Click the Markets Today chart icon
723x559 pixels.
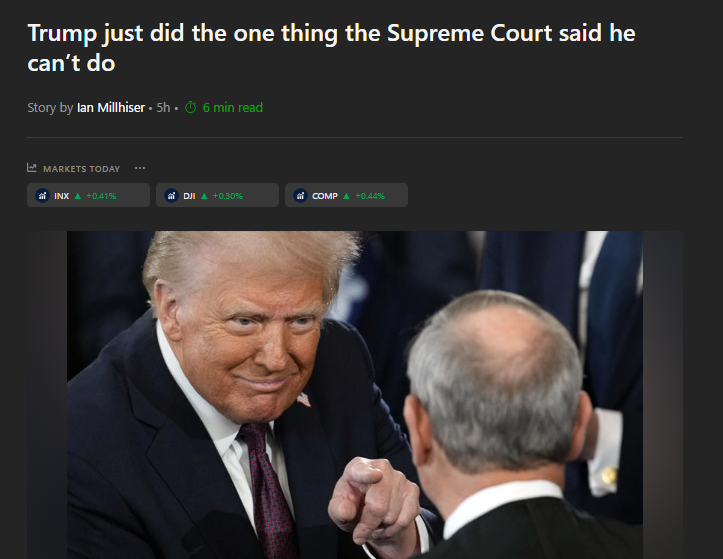(31, 168)
